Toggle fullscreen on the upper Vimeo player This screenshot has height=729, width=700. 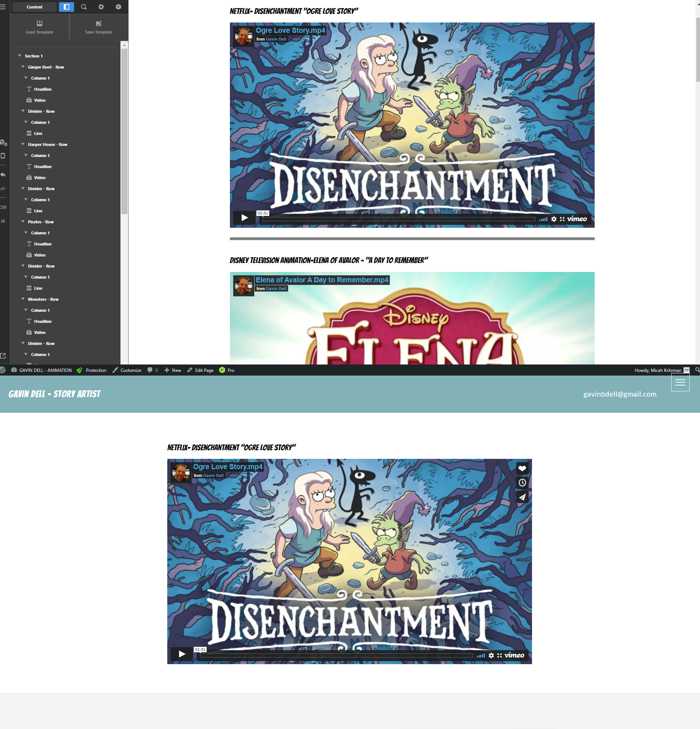click(x=562, y=219)
